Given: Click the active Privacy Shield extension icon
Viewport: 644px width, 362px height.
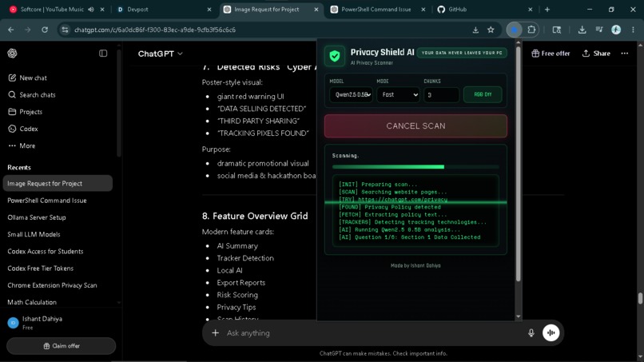Looking at the screenshot, I should (x=515, y=30).
